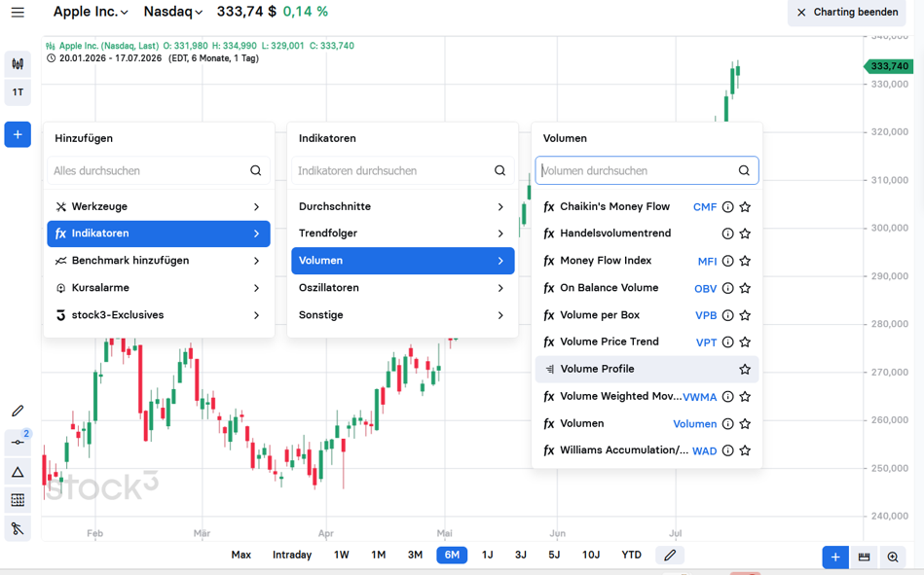Show info for Williams Accumulation indicator
The image size is (924, 575).
pyautogui.click(x=727, y=450)
